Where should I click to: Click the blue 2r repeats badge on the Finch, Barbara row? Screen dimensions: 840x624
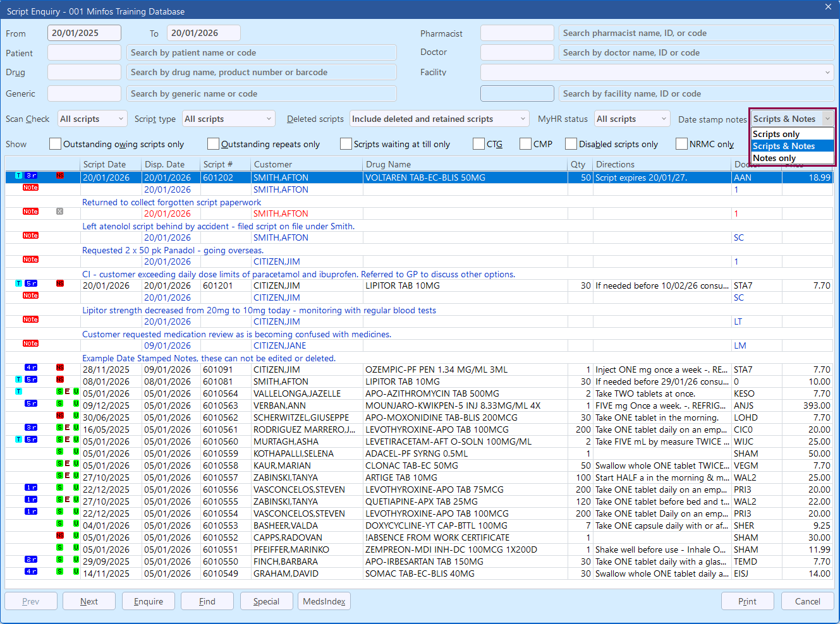click(x=31, y=560)
